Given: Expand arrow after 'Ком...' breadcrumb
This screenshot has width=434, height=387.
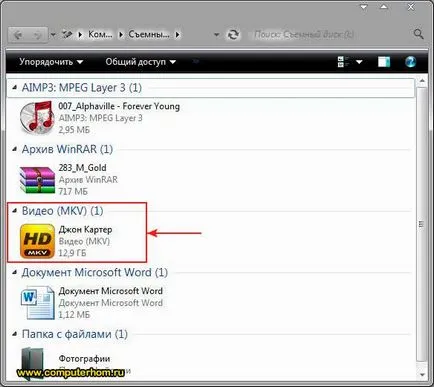Looking at the screenshot, I should 121,34.
